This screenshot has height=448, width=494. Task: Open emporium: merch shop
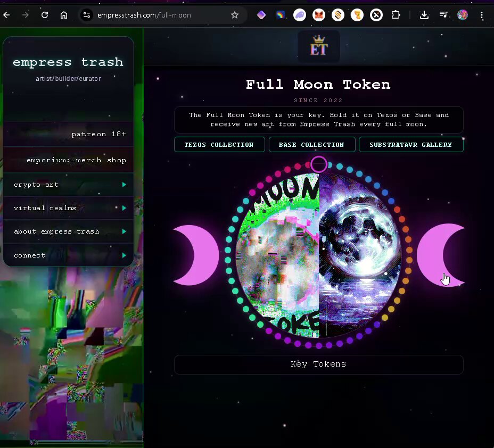(x=68, y=160)
